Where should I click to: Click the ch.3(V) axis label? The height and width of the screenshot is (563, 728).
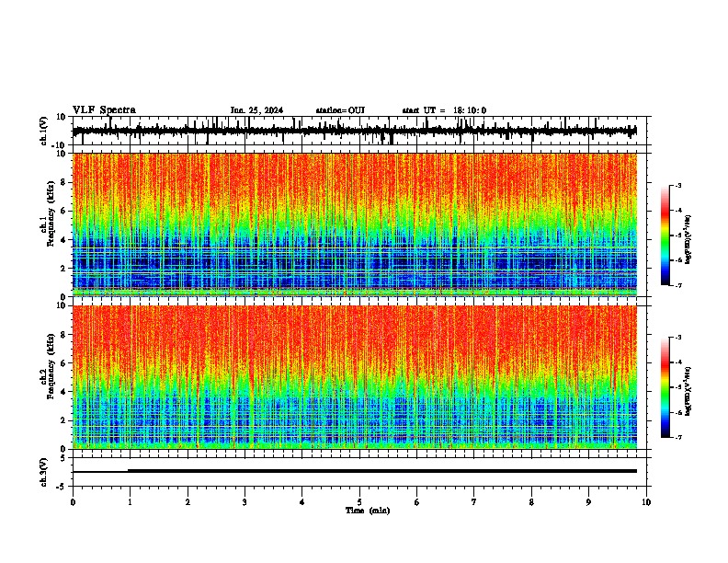coord(44,473)
